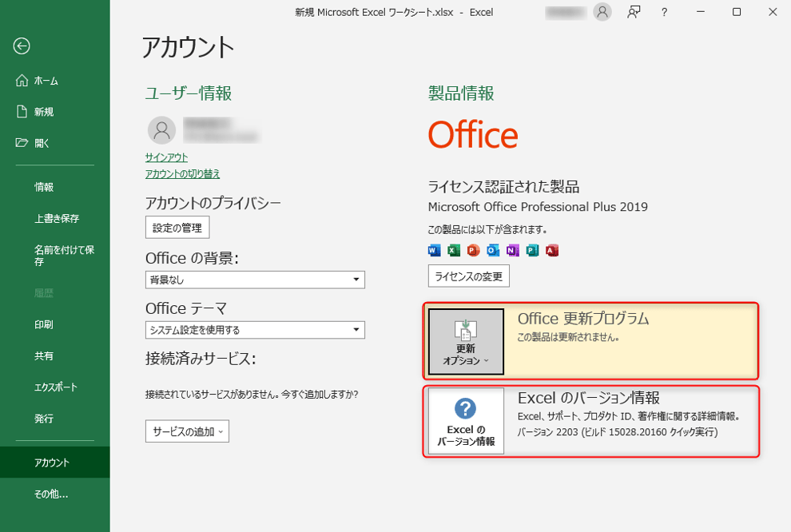Screen dimensions: 791x532
Task: Click the OneNote app icon
Action: (512, 250)
